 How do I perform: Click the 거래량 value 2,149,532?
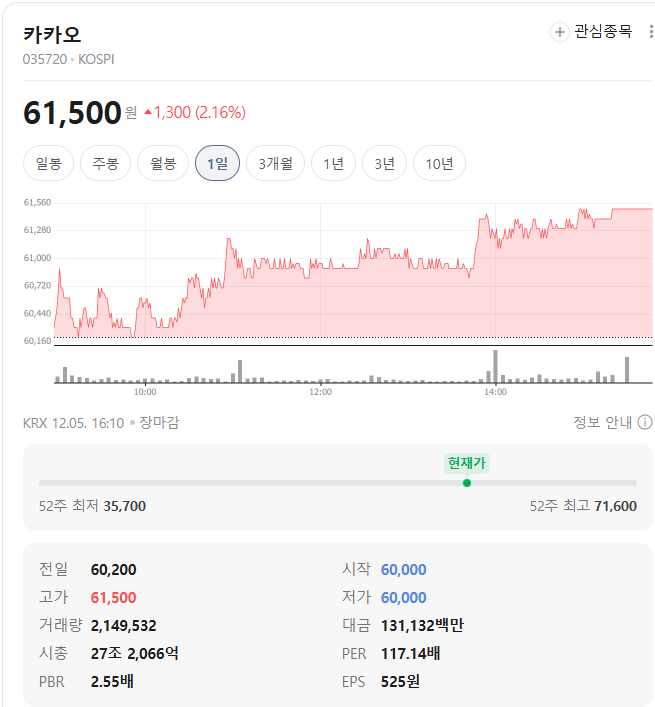[x=124, y=626]
